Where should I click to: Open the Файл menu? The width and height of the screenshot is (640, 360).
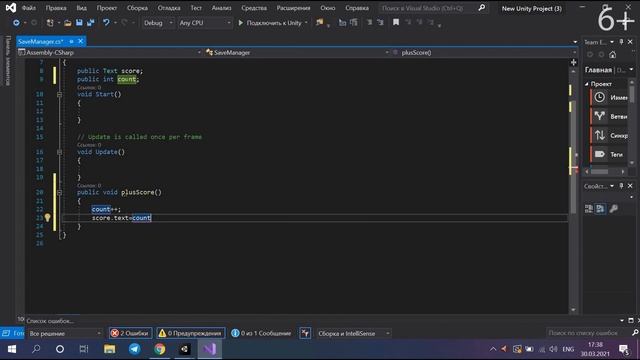click(29, 8)
